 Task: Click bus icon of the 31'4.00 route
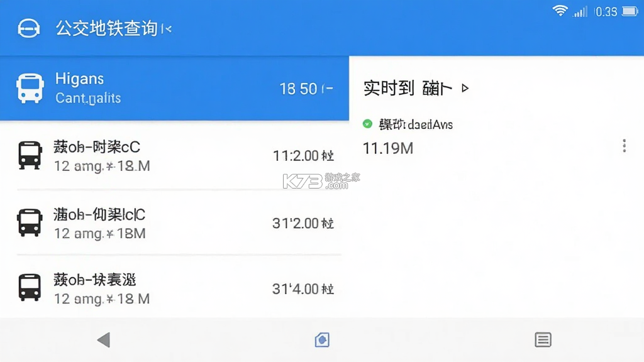pos(30,287)
